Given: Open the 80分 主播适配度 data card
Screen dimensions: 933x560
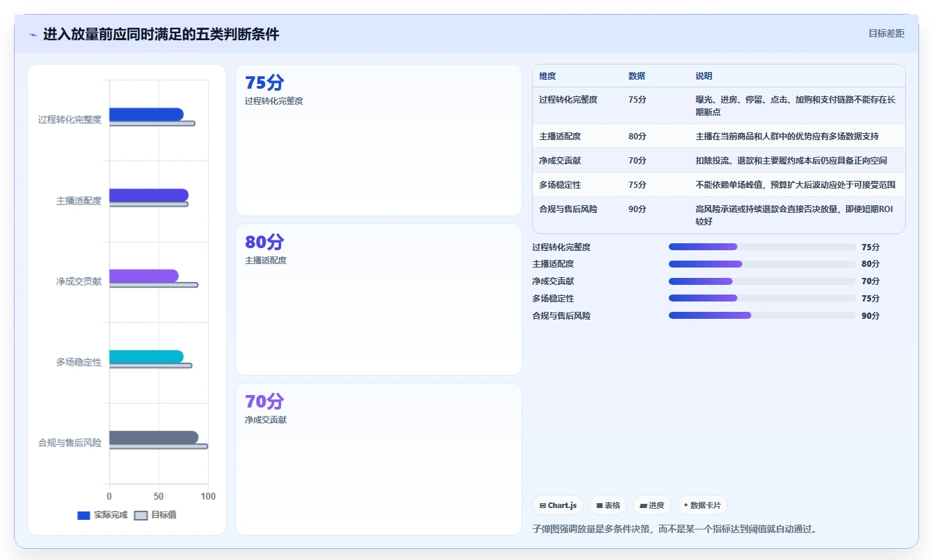Looking at the screenshot, I should (379, 299).
